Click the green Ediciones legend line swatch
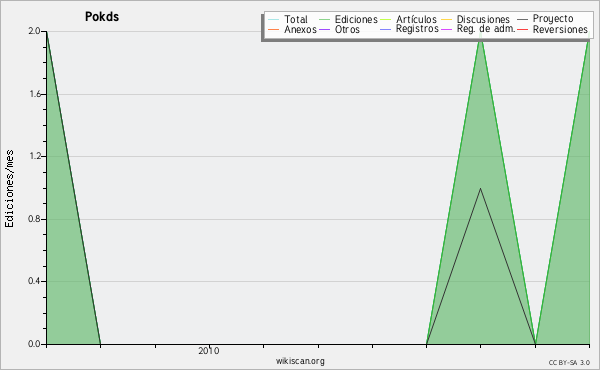The image size is (600, 370). [324, 19]
